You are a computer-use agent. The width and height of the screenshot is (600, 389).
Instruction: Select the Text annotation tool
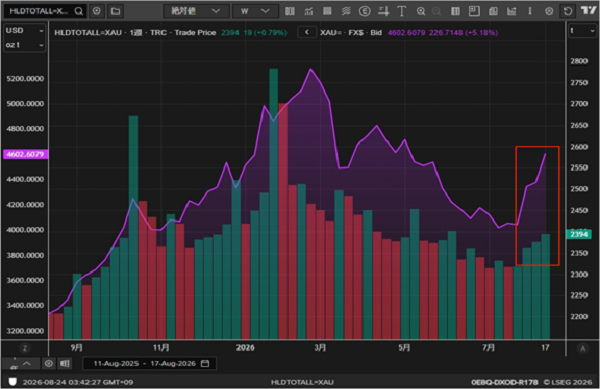402,11
